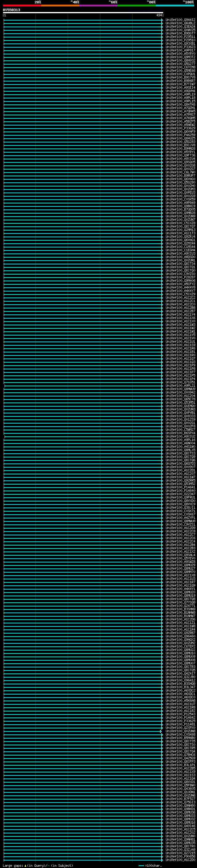Open hit UniRef100_A9PL21
This screenshot has height=868, width=197.
(x=180, y=386)
